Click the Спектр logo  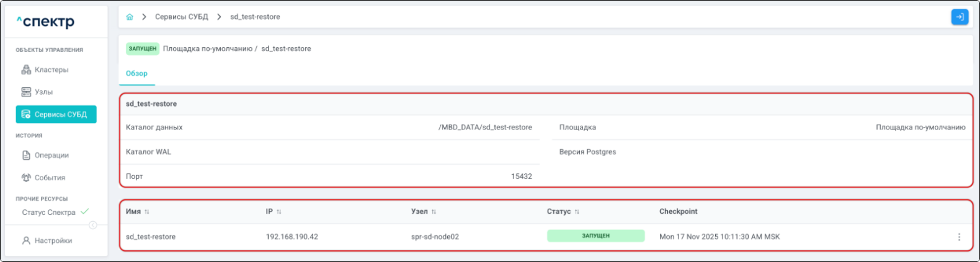click(x=45, y=22)
